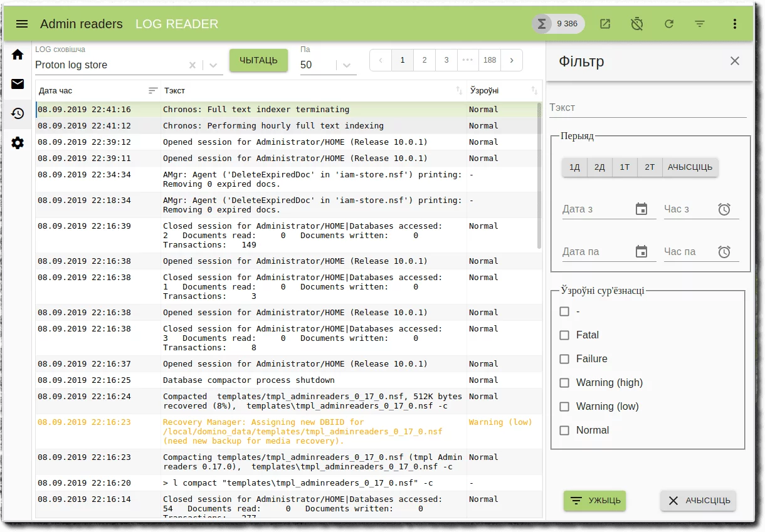The height and width of the screenshot is (532, 765).
Task: Click the open-in-new-window icon
Action: [x=604, y=24]
